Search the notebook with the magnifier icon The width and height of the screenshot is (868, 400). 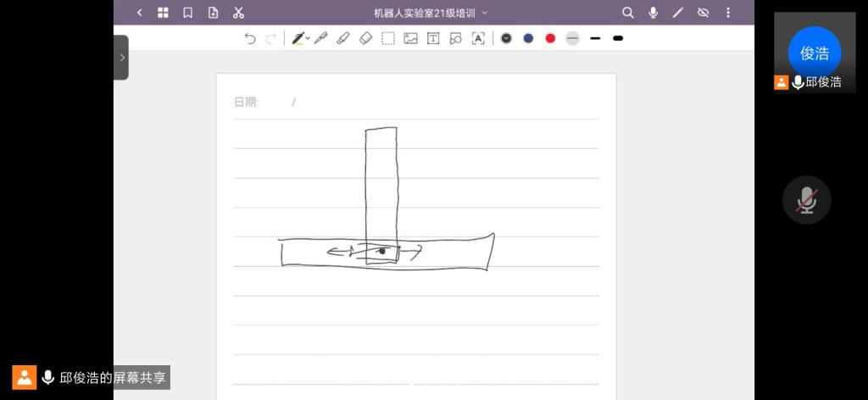point(628,13)
